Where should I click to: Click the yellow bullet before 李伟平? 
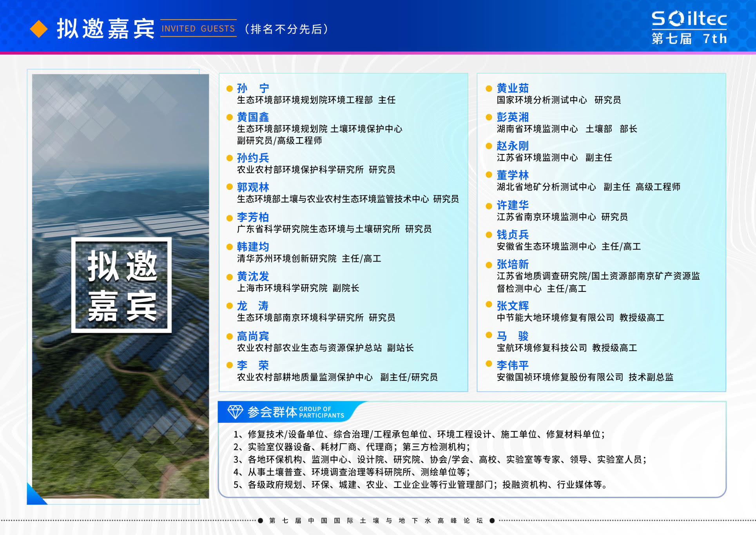489,364
